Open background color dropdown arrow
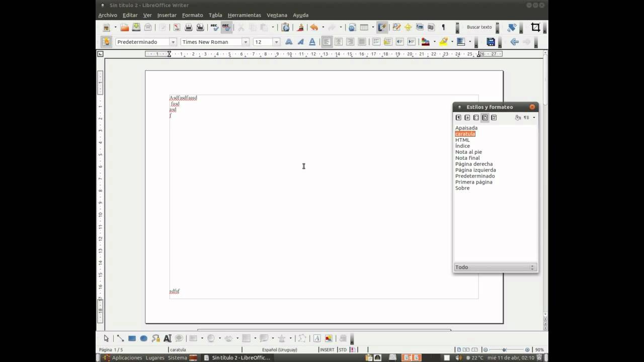 point(469,42)
